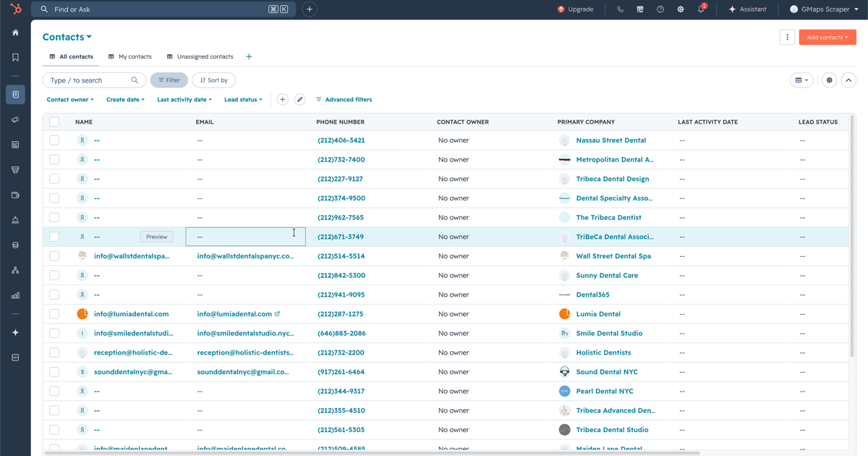Image resolution: width=868 pixels, height=456 pixels.
Task: Click the contacts search input field
Action: click(94, 80)
